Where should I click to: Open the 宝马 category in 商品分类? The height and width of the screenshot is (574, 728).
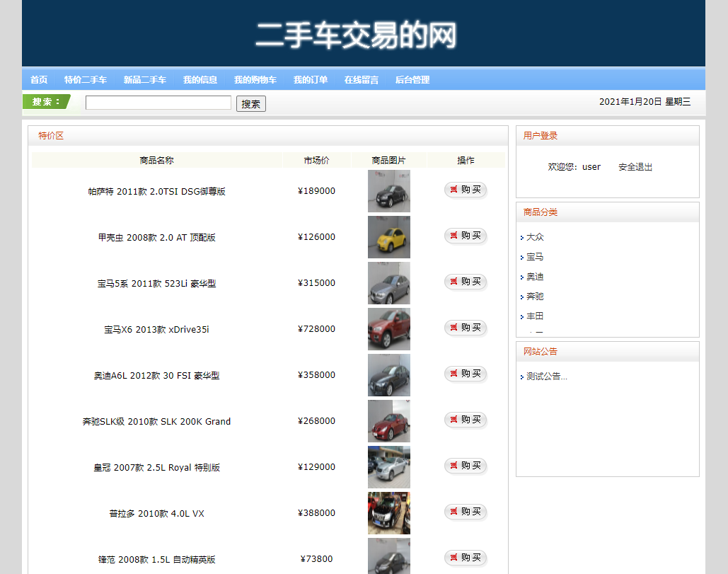pos(534,257)
